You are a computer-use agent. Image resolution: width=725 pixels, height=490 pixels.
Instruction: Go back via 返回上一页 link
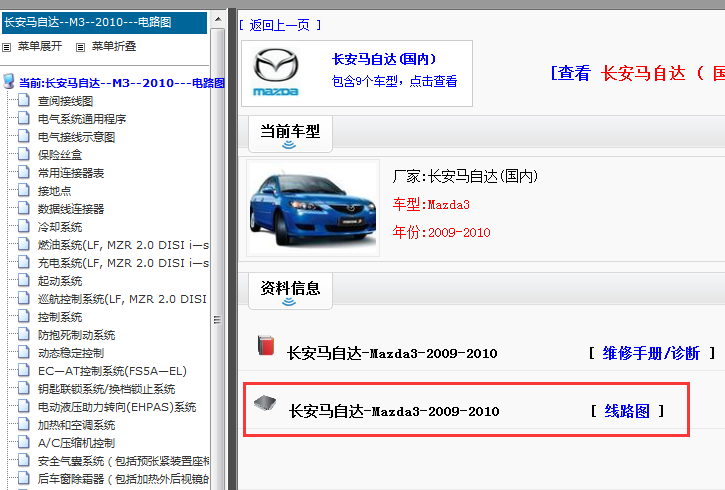(280, 25)
